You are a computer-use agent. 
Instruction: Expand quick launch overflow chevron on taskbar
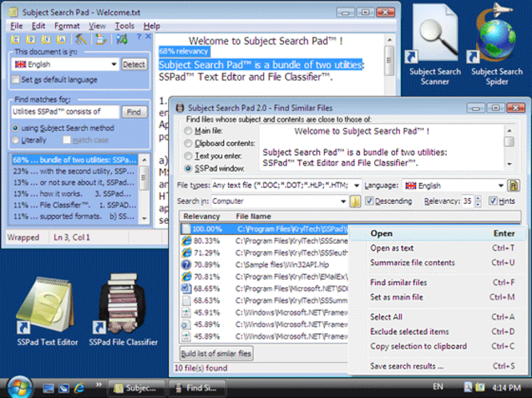point(98,384)
